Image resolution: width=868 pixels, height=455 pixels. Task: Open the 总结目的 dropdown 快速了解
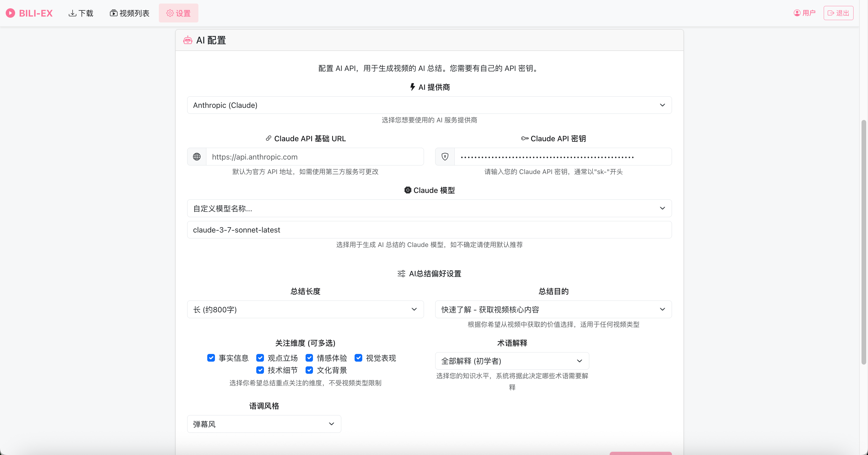click(553, 309)
